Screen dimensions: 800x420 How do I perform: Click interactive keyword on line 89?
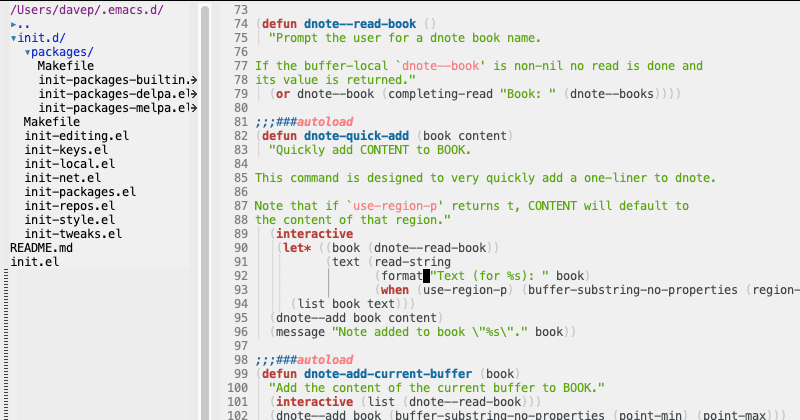[315, 234]
